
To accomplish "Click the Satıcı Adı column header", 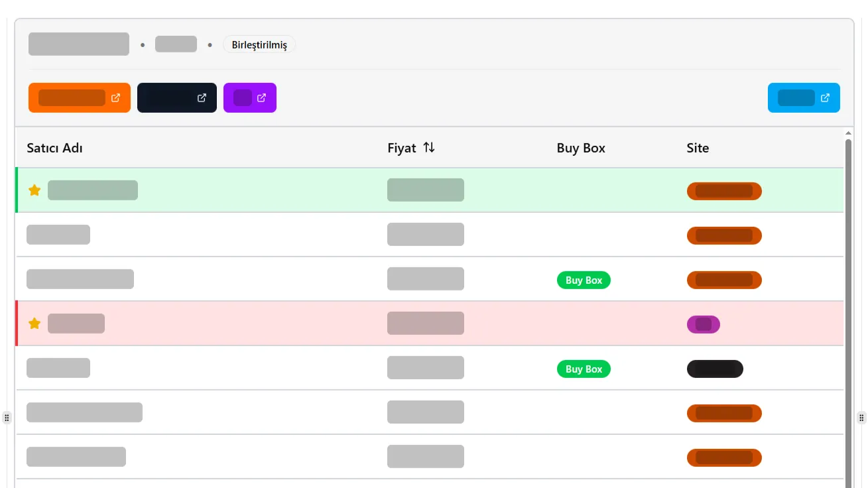I will [x=54, y=148].
